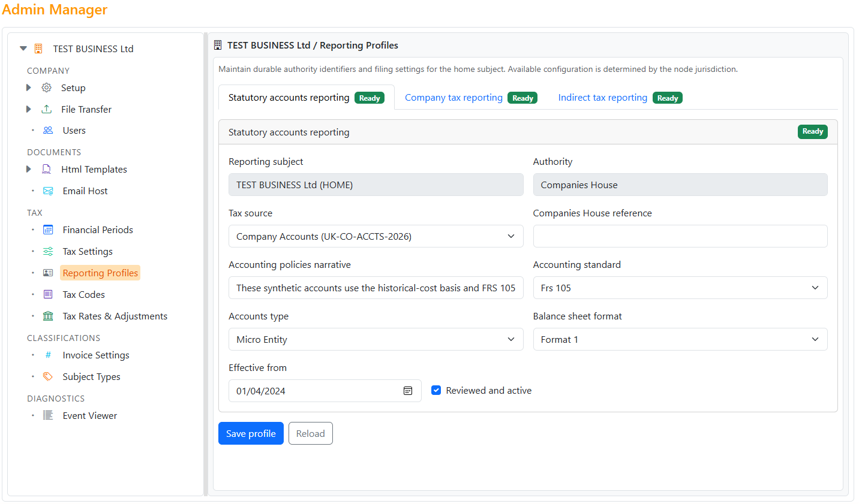Viewport: 859px width, 504px height.
Task: Select Users in the tree
Action: pyautogui.click(x=74, y=130)
